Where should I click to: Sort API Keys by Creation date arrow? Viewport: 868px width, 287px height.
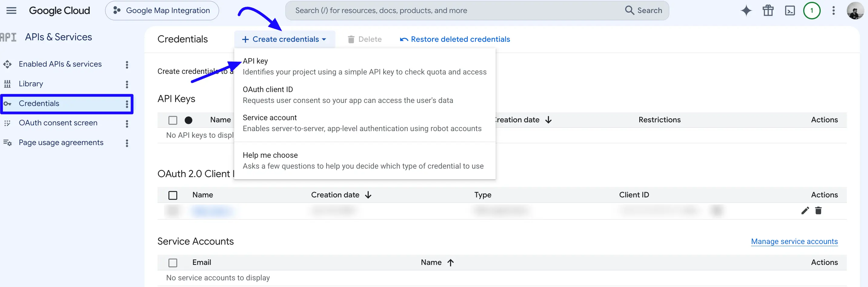[548, 120]
